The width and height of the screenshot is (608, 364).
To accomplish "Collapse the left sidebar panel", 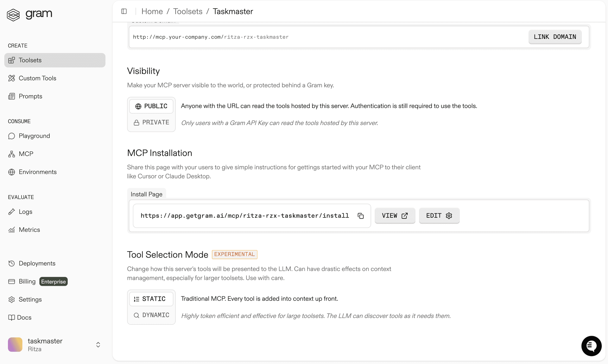I will point(123,11).
